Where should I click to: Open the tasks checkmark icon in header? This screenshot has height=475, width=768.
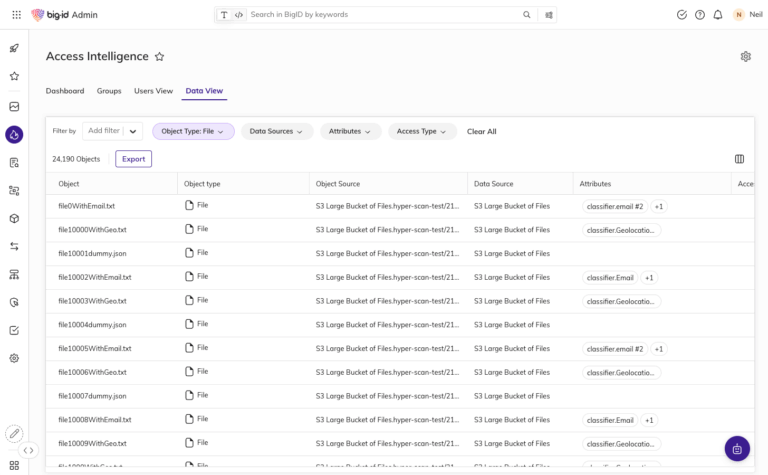tap(682, 15)
